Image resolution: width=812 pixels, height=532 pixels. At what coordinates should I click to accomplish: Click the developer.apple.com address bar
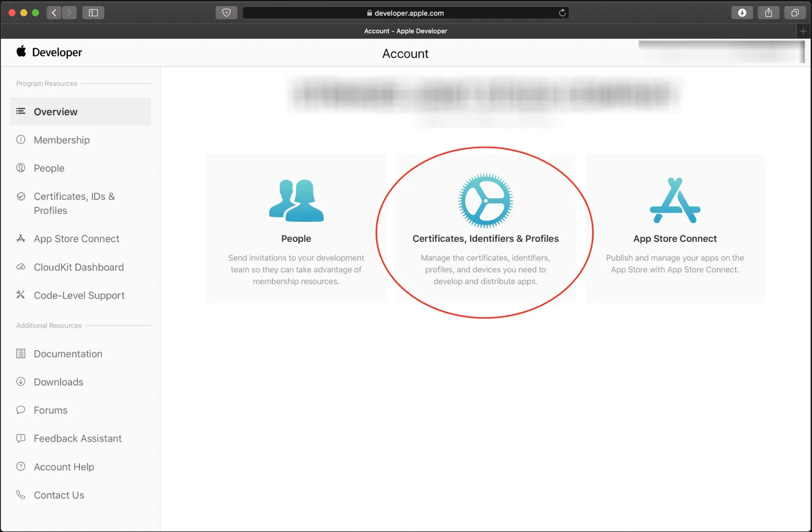click(x=406, y=13)
